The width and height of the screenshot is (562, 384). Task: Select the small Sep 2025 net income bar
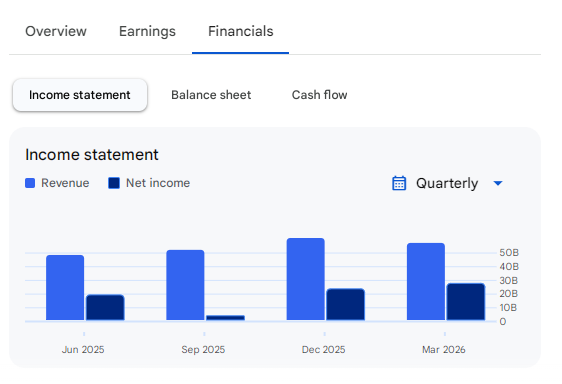pyautogui.click(x=225, y=318)
